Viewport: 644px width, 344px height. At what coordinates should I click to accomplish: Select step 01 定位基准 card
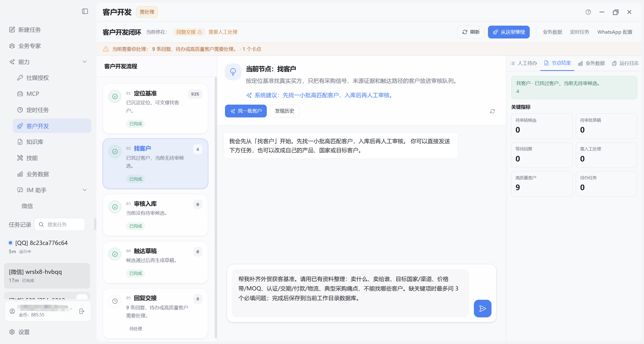tap(155, 108)
